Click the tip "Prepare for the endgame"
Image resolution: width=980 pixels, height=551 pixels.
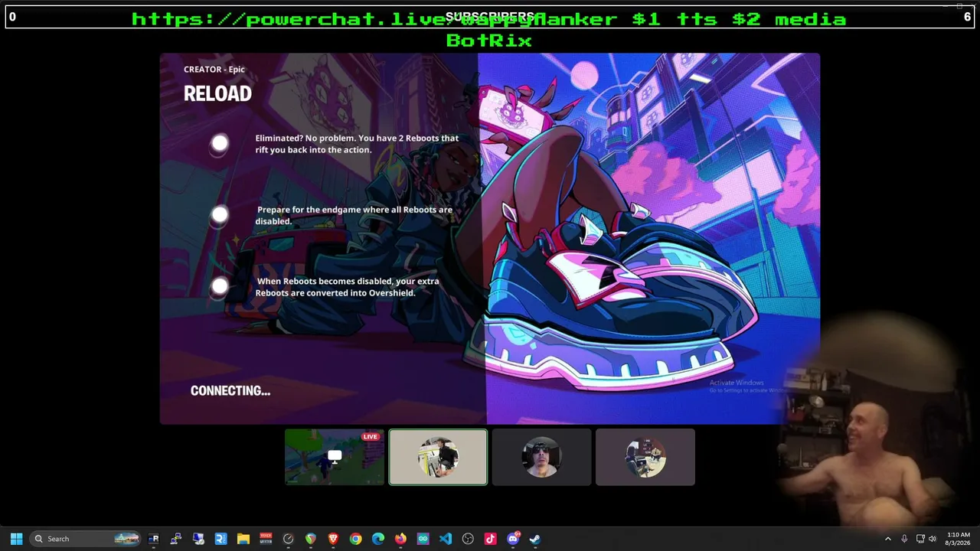coord(354,215)
